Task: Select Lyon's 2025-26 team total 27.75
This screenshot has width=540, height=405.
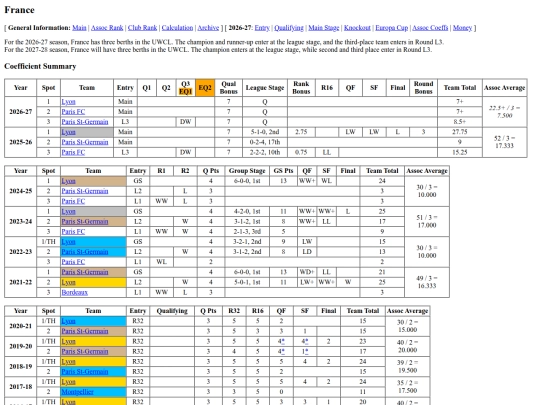Action: point(460,132)
